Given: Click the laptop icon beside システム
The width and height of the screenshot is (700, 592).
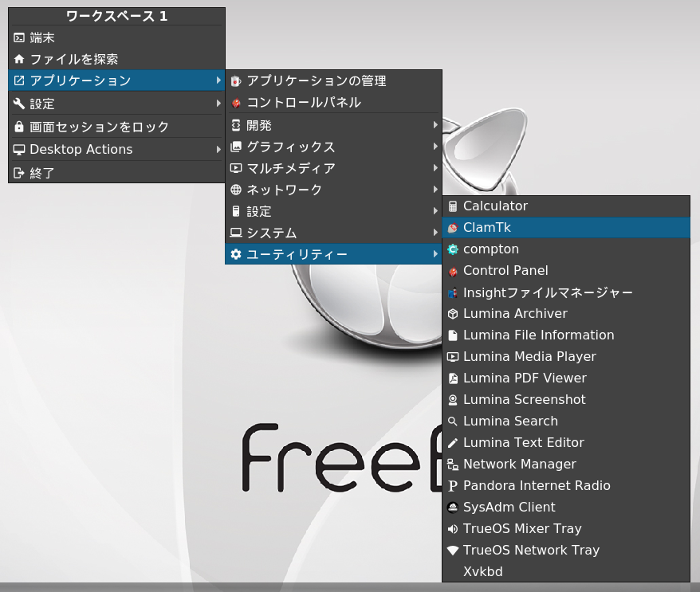Looking at the screenshot, I should click(236, 233).
